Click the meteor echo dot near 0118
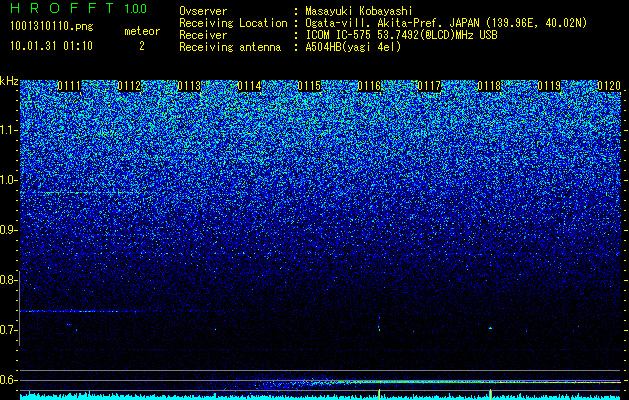This screenshot has height=400, width=629. click(490, 328)
